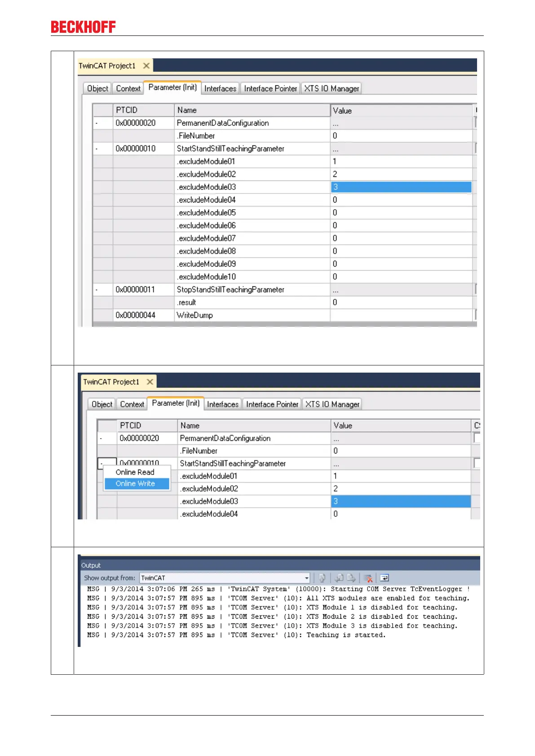
Task: Click Go to Next Message icon in Output
Action: point(351,578)
